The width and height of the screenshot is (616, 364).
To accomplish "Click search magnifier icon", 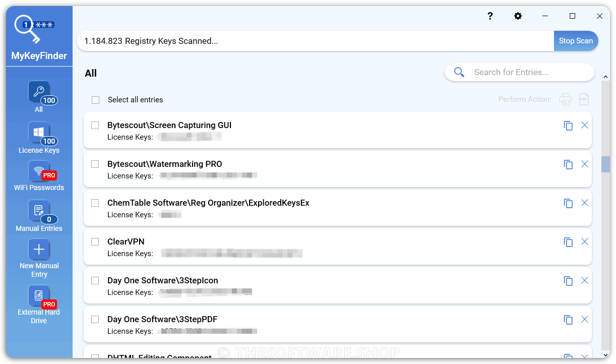I will pos(459,72).
